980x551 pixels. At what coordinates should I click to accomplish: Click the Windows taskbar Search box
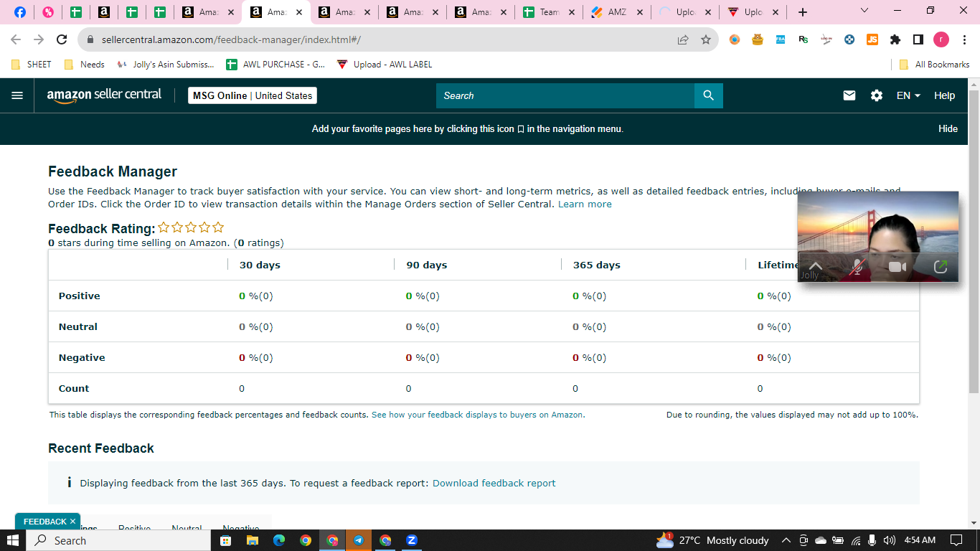pos(118,540)
